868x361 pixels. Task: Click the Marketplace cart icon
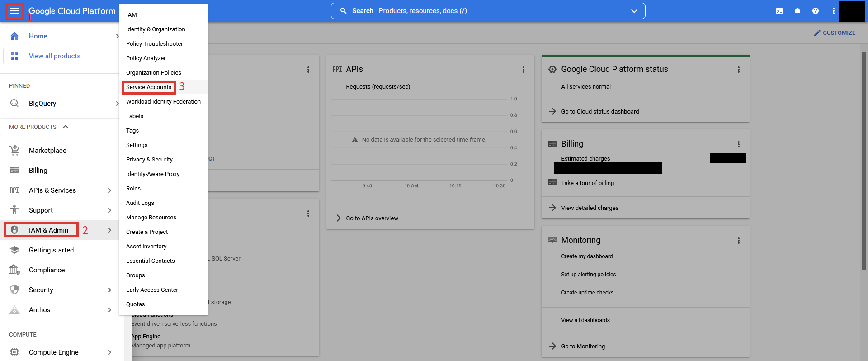(14, 150)
